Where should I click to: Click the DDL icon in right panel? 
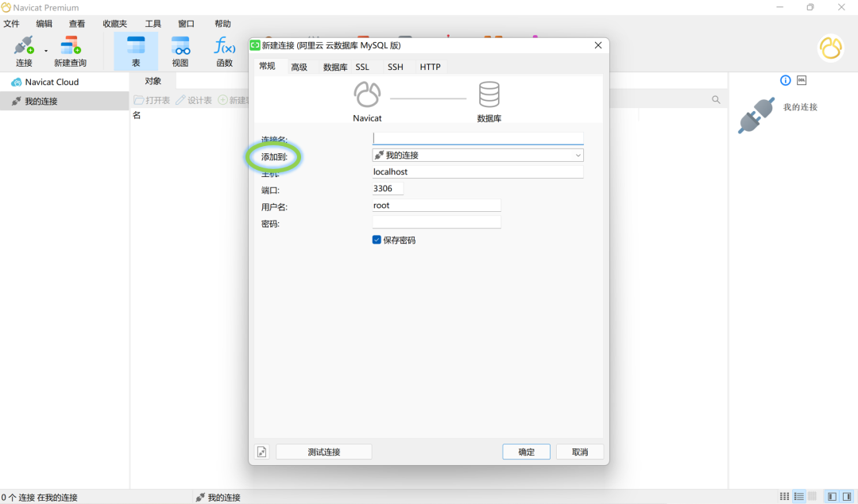tap(802, 80)
